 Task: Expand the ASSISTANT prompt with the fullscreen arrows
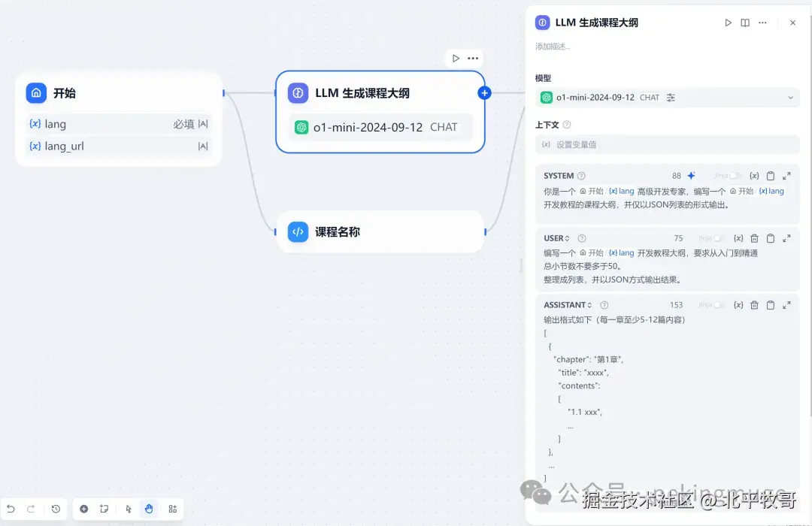[x=787, y=304]
